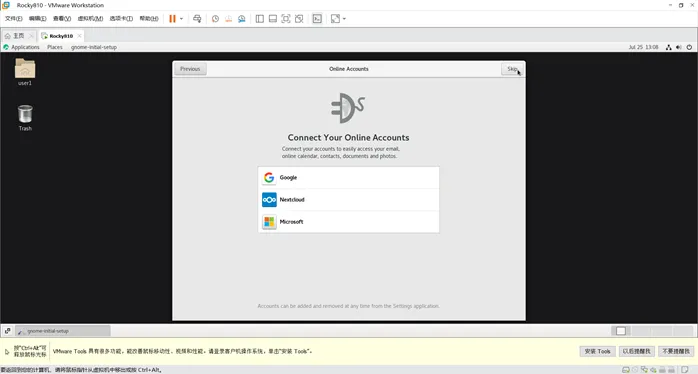Click the message log icon in status bar
Viewport: 698px width, 374px height.
click(685, 370)
